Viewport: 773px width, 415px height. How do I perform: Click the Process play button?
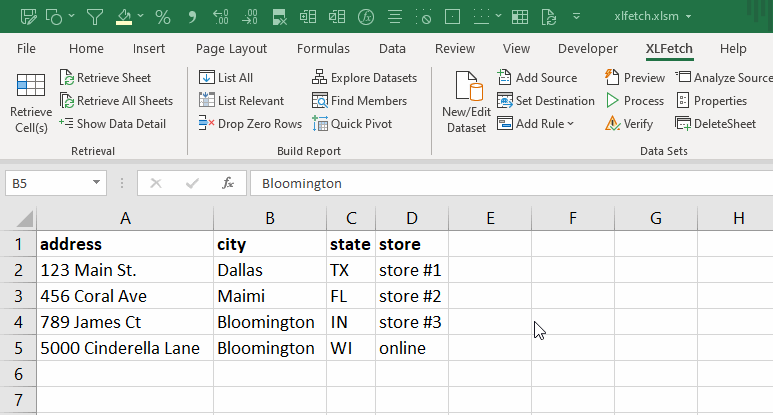[x=613, y=101]
